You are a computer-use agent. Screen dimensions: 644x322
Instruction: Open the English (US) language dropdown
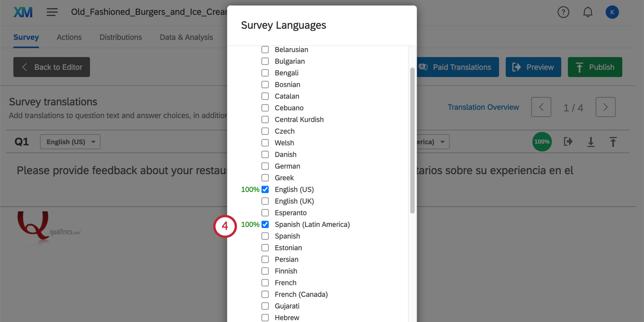pos(70,142)
